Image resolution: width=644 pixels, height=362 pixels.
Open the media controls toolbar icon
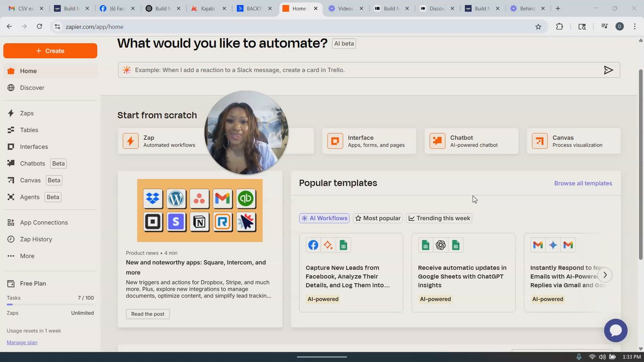coord(605,27)
